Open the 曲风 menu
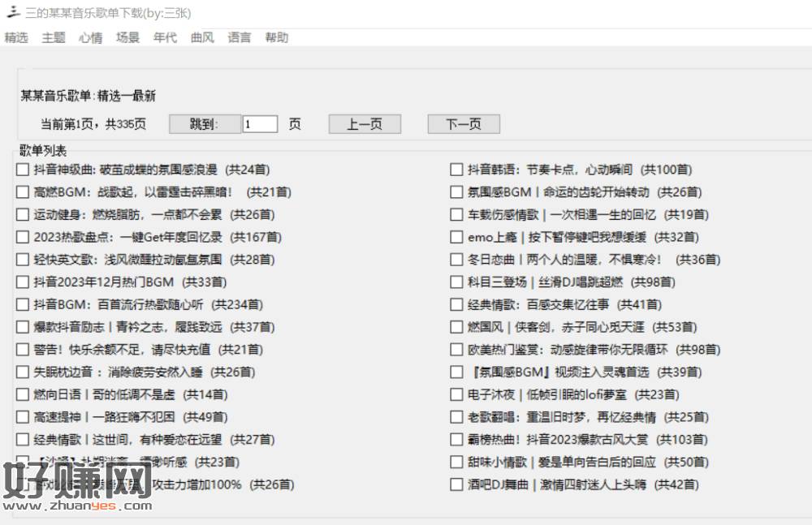812x525 pixels. tap(202, 37)
